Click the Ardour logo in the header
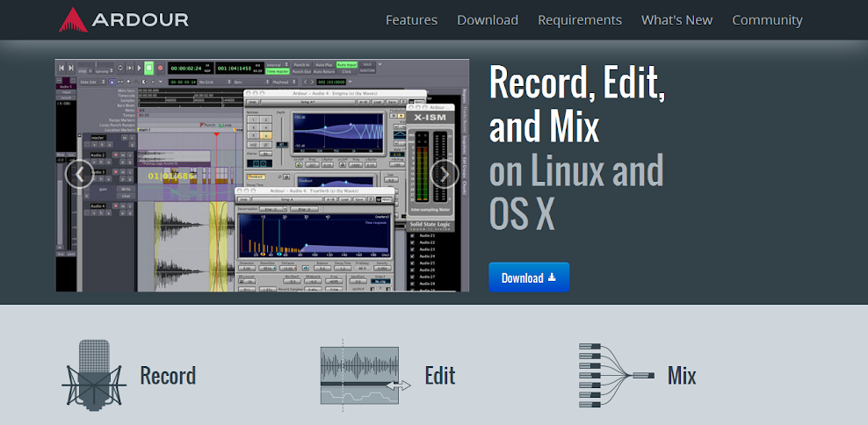868x425 pixels. click(x=124, y=20)
